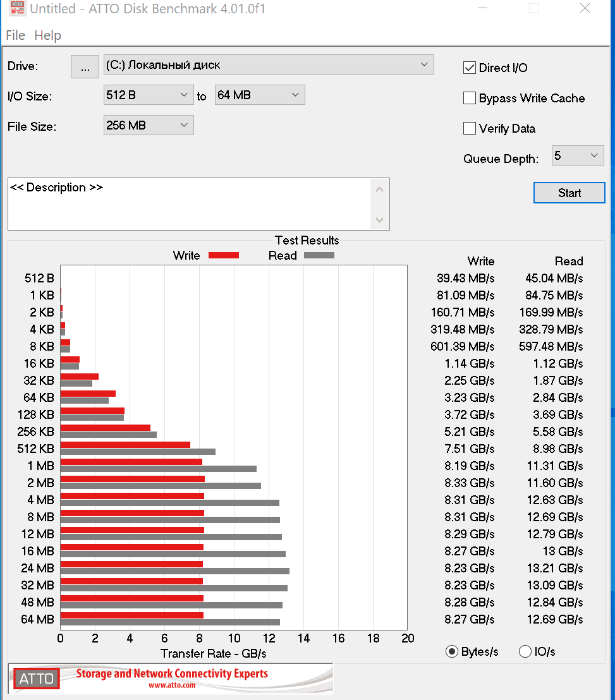Expand the Drive selection dropdown
The width and height of the screenshot is (615, 700).
point(269,64)
